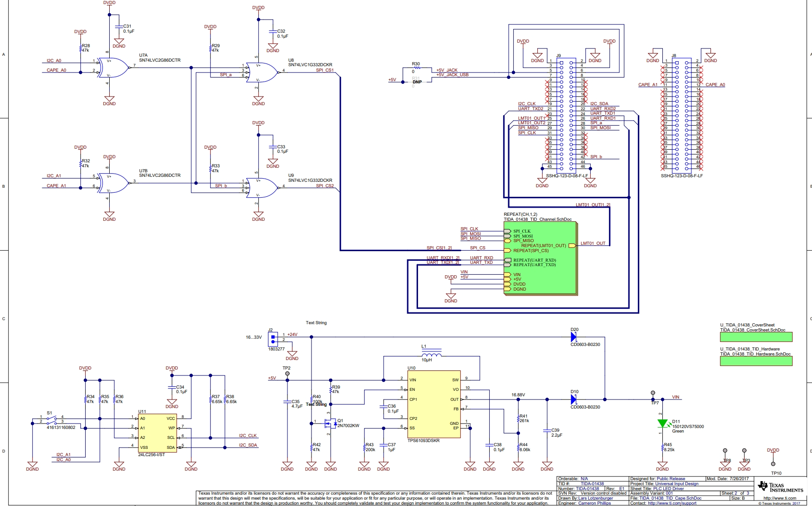Open the http://www.ti.com link
812x506 pixels.
coord(780,498)
